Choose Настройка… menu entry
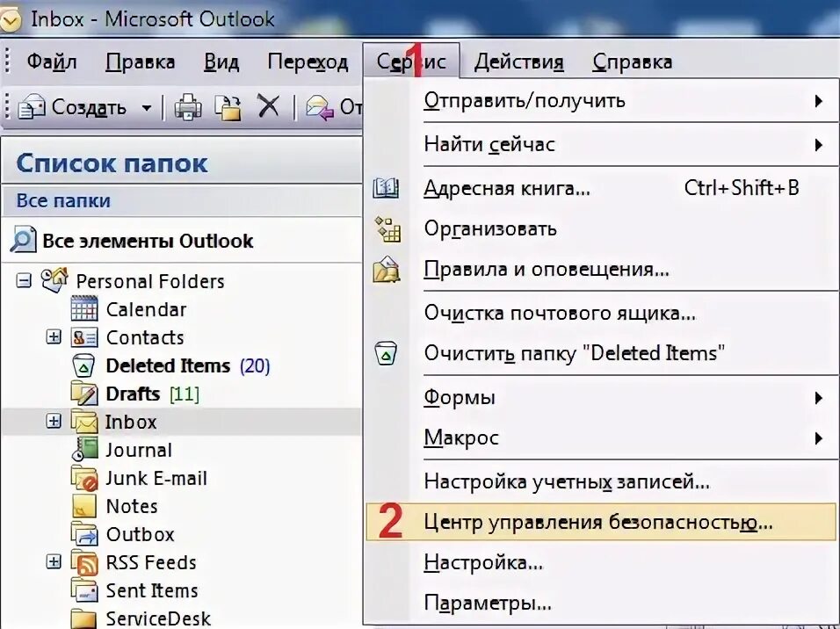 pos(600,562)
